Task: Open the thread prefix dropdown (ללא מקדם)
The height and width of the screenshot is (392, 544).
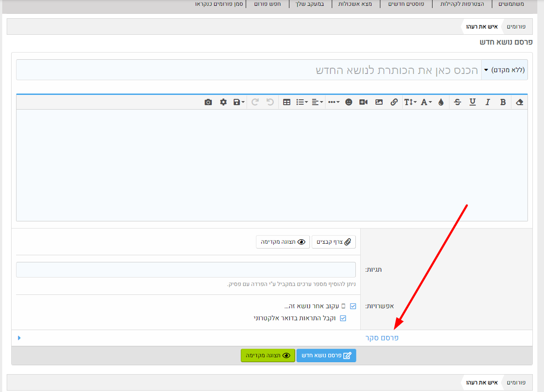Action: 505,70
